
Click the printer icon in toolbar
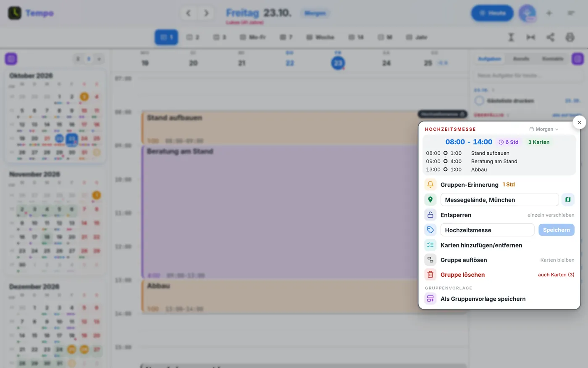570,37
